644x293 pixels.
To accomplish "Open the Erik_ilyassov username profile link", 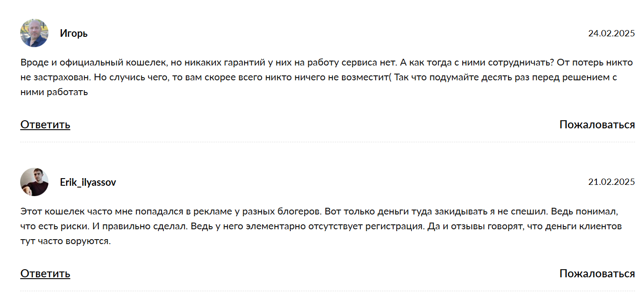I will [x=88, y=182].
